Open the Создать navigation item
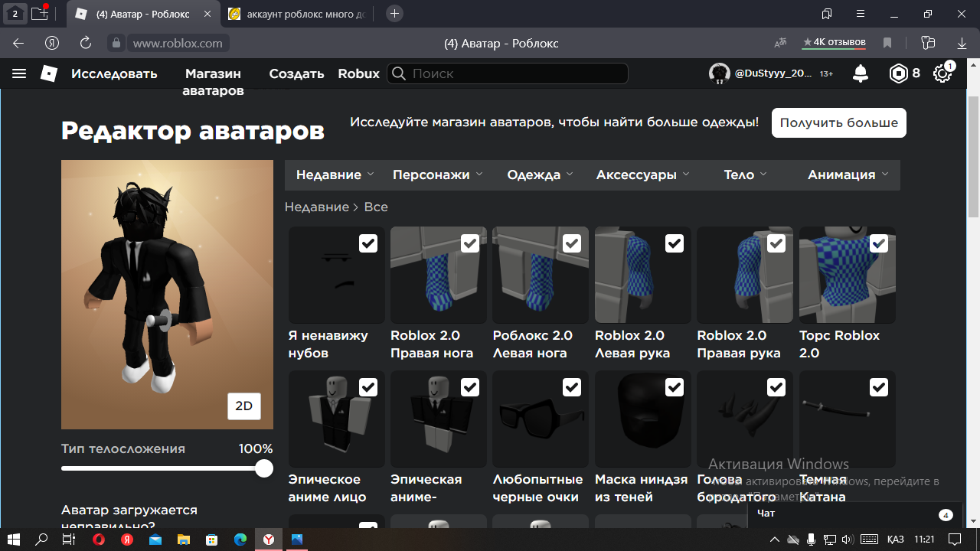The width and height of the screenshot is (980, 551). tap(296, 73)
